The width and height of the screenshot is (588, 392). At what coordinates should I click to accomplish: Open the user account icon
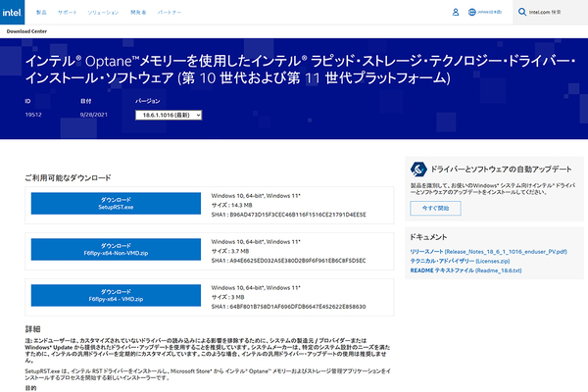point(456,12)
